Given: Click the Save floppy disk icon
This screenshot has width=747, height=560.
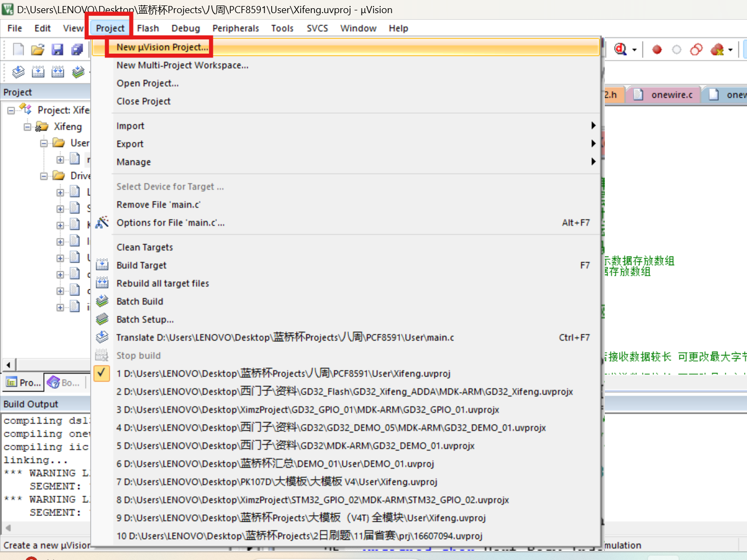Looking at the screenshot, I should pos(57,50).
